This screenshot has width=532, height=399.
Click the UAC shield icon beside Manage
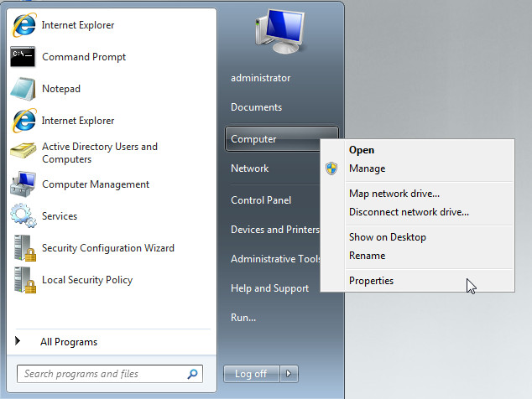click(331, 168)
